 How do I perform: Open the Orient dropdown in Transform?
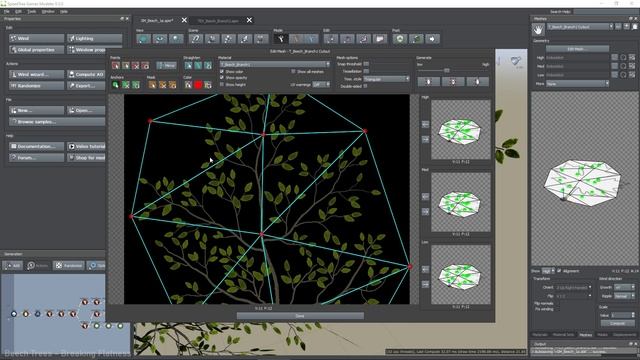pos(573,287)
